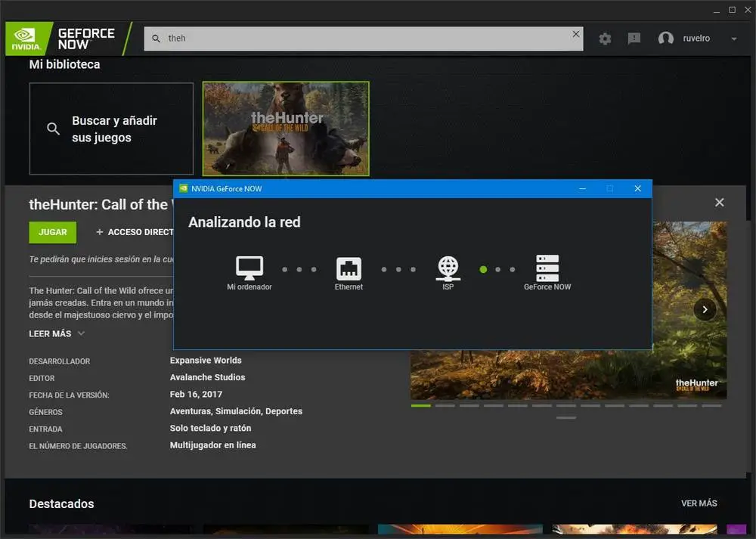Click the search box containing 'theh'
756x539 pixels.
(x=364, y=39)
